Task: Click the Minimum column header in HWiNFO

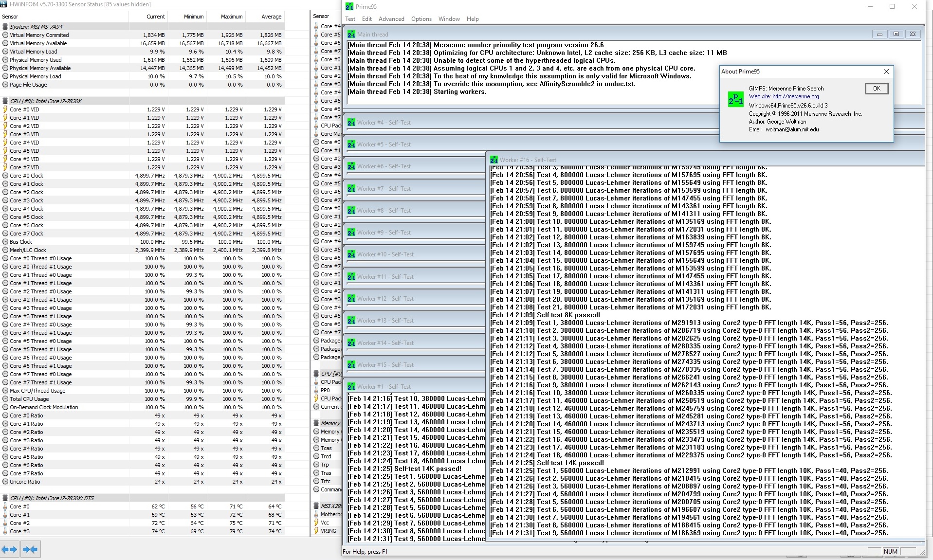Action: (194, 17)
